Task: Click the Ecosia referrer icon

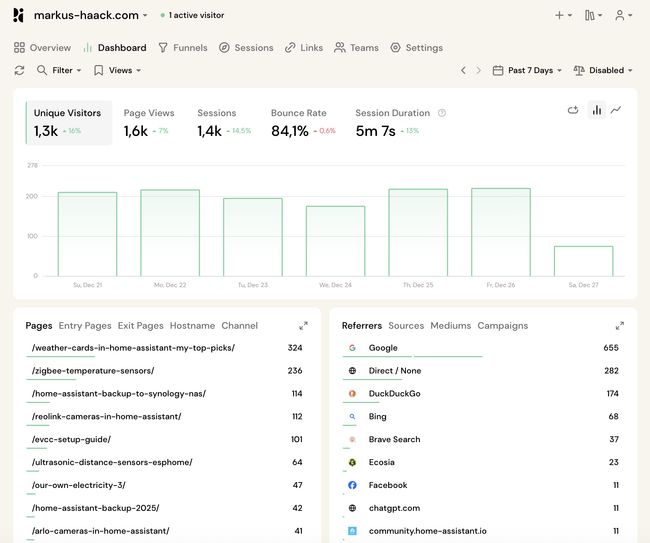Action: (x=352, y=462)
